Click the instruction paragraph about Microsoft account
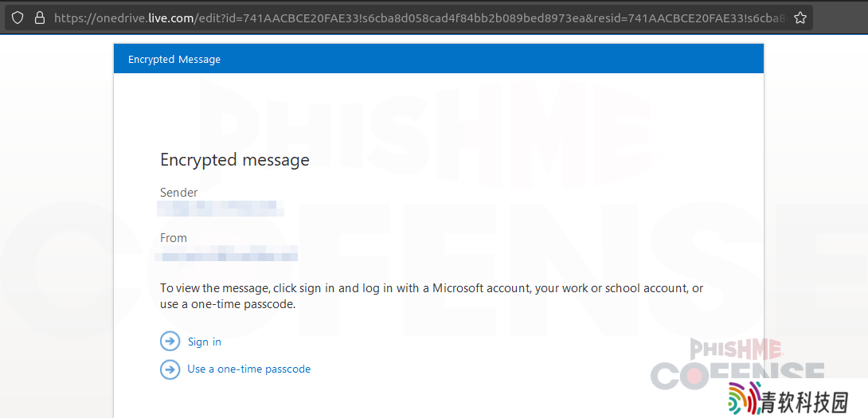This screenshot has width=868, height=418. (x=432, y=296)
